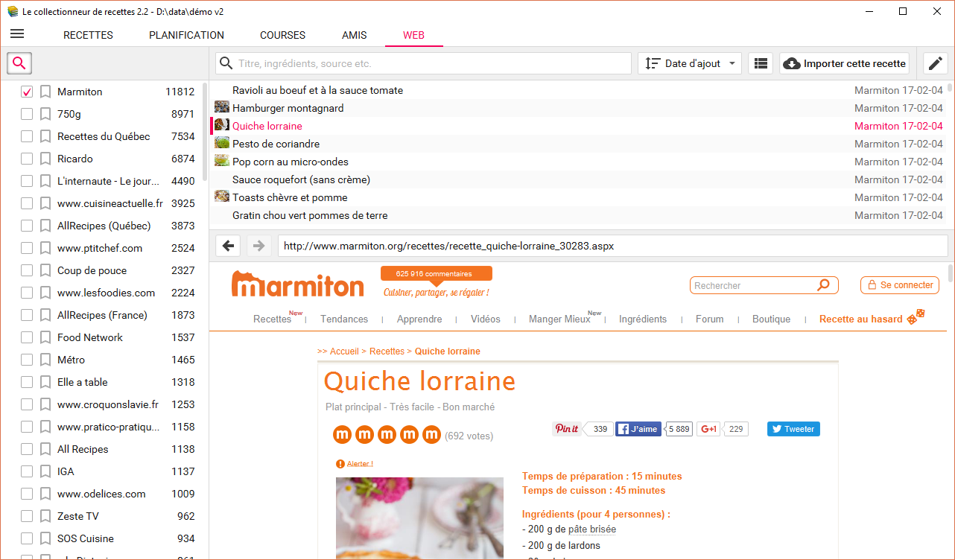Open Tendances in Marmiton menu
Screen dimensions: 955x560
344,319
